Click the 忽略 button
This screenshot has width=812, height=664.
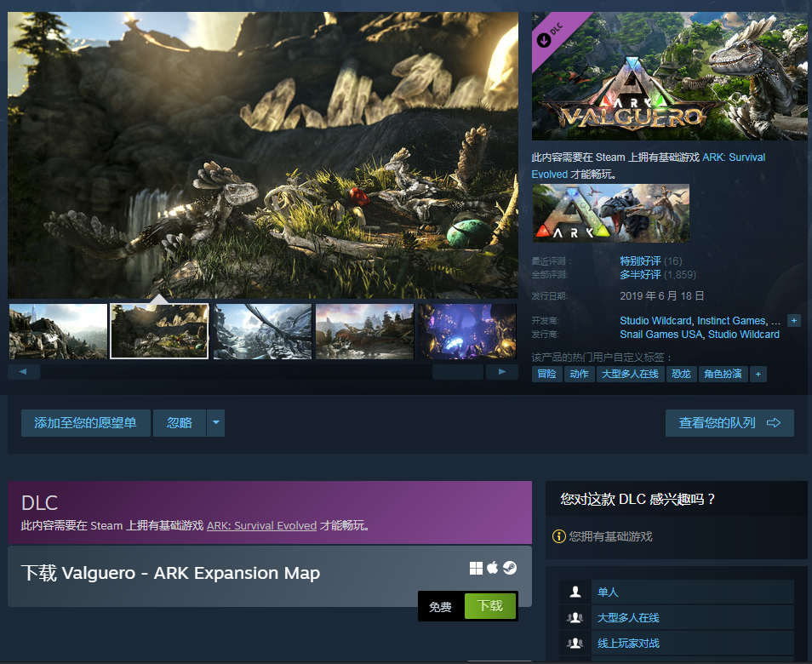[x=180, y=422]
